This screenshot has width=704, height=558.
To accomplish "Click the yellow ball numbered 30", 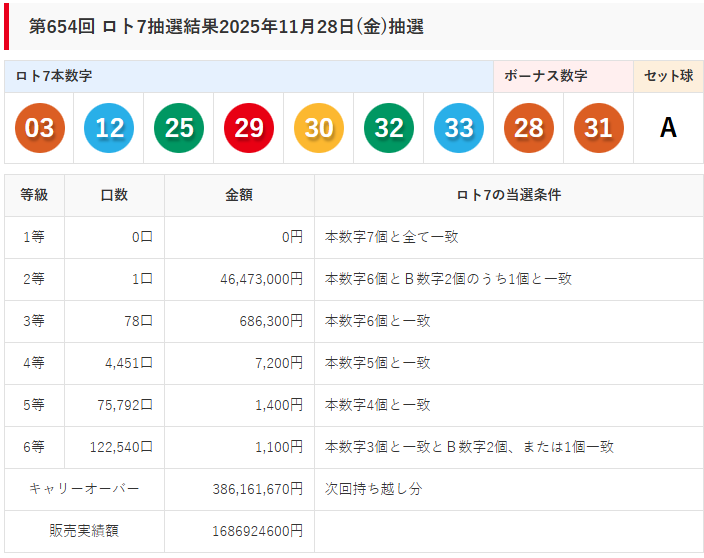I will [319, 128].
